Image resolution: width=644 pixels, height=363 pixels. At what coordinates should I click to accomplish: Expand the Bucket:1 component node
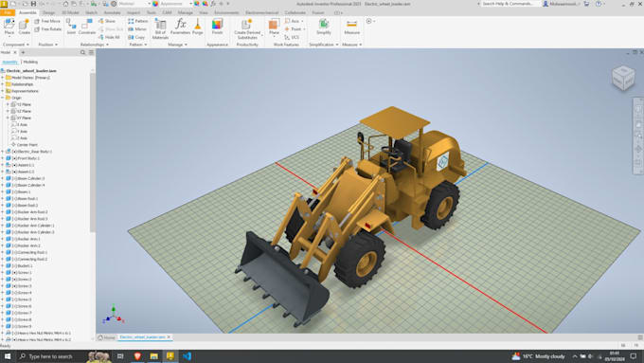tap(3, 265)
